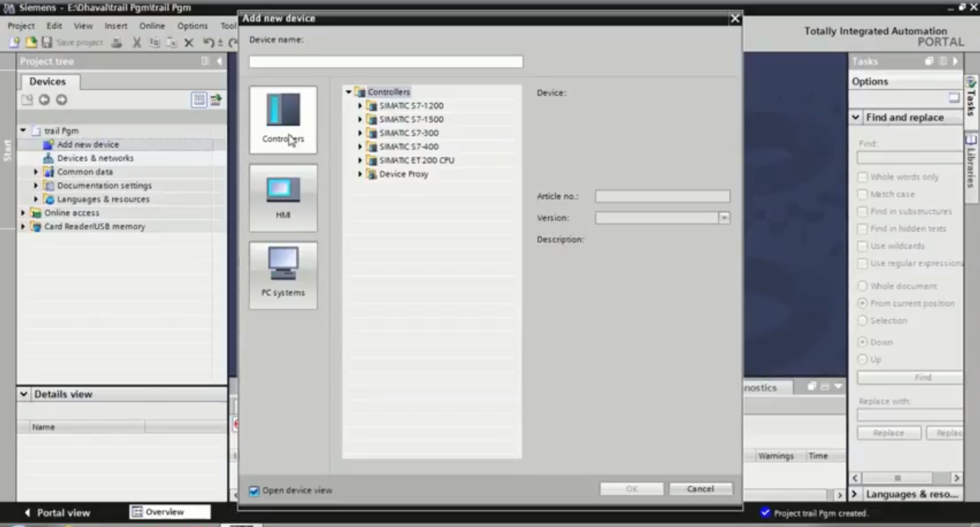Viewport: 980px width, 527px height.
Task: Click the HMI device category icon
Action: [283, 197]
